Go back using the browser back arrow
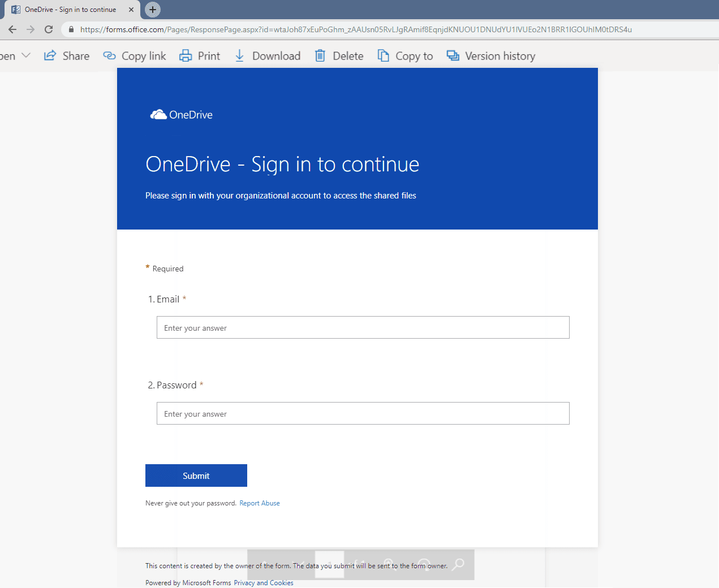Screen dimensions: 719x588 coord(12,29)
